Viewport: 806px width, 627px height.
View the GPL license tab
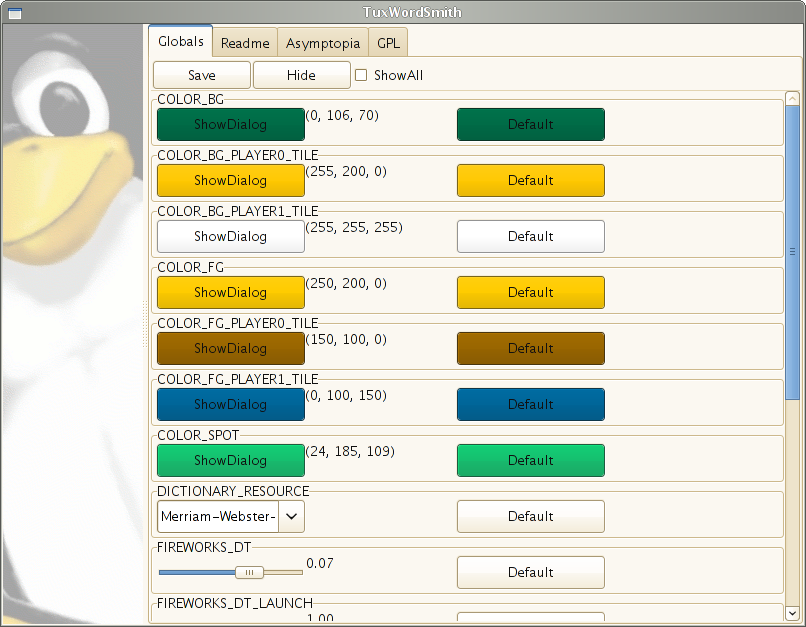(x=387, y=43)
